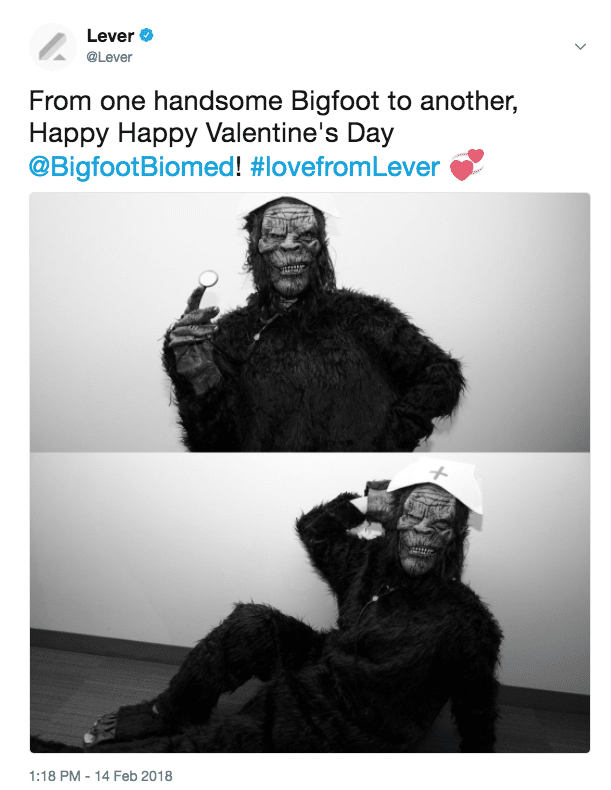Click the Bigfoot foot in bottom photo
This screenshot has height=790, width=611.
[x=103, y=728]
